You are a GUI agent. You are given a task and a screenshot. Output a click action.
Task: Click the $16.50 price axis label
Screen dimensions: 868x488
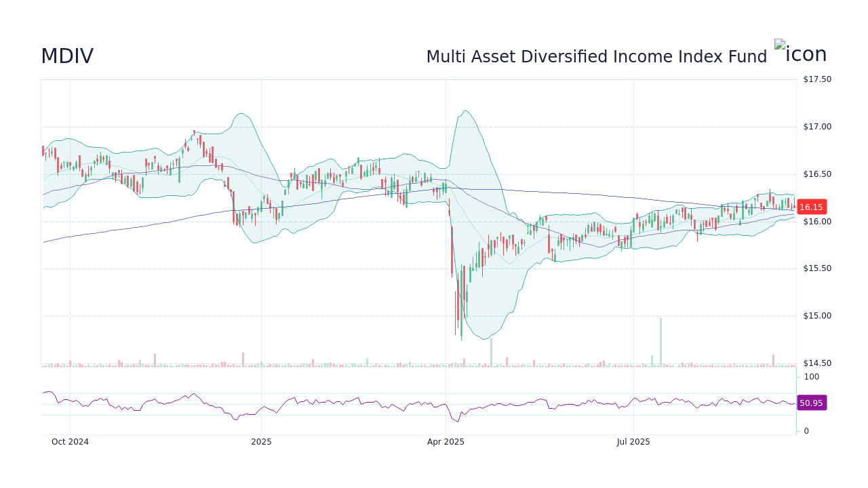tap(817, 174)
